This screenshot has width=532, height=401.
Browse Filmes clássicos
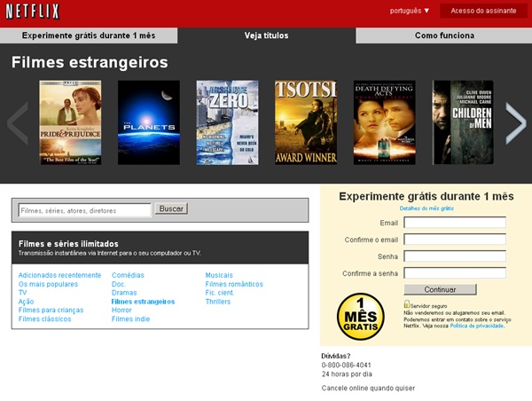point(45,318)
